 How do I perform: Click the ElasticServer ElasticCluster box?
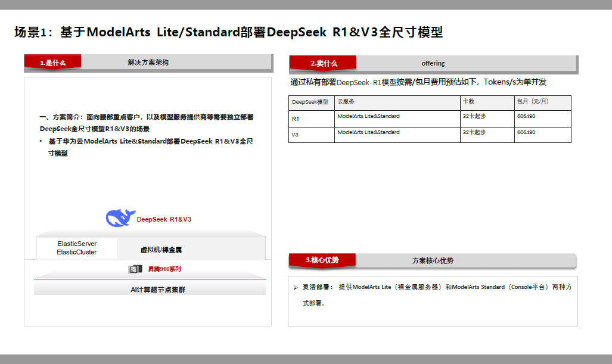click(77, 248)
